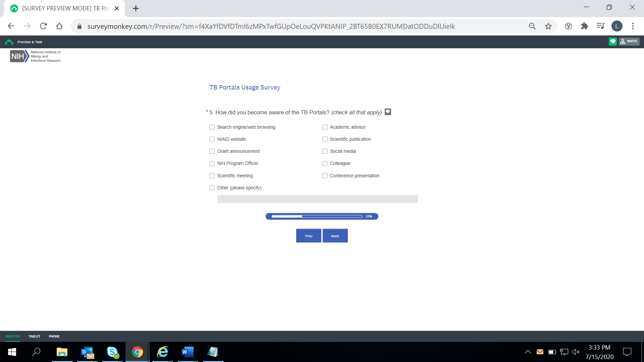644x362 pixels.
Task: Expand hidden system tray icons chevron
Action: tap(528, 352)
